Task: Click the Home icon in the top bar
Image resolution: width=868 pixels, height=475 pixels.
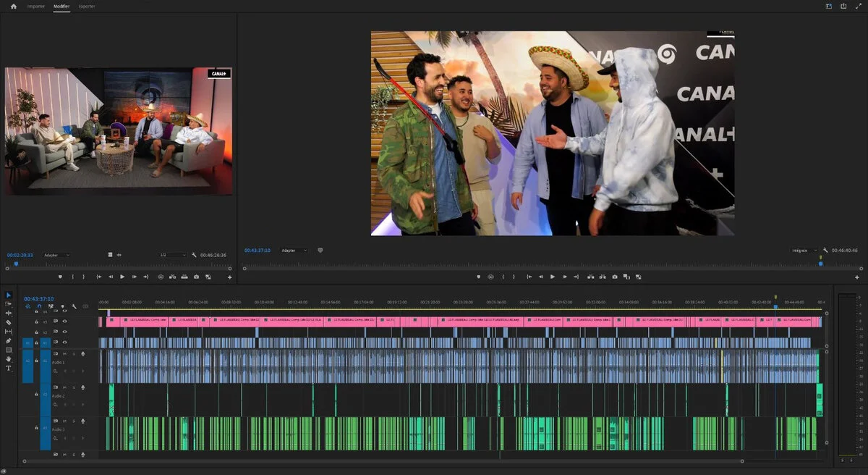Action: point(13,7)
